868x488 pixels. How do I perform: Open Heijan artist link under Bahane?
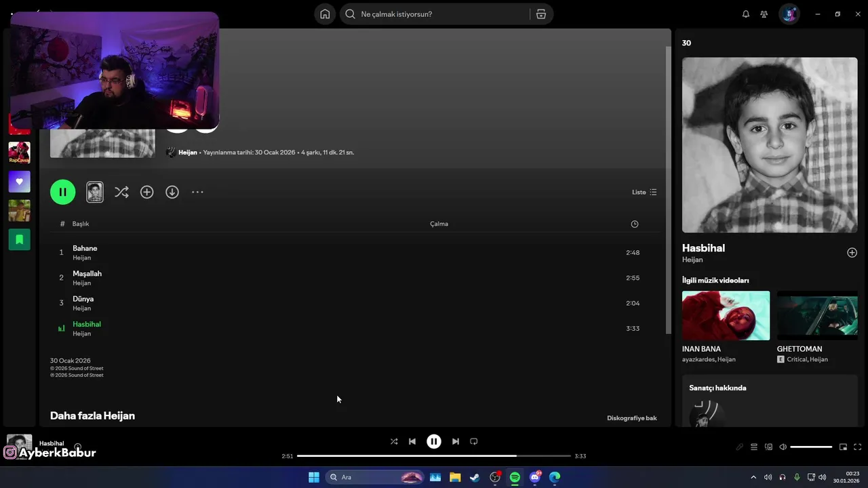(x=81, y=258)
